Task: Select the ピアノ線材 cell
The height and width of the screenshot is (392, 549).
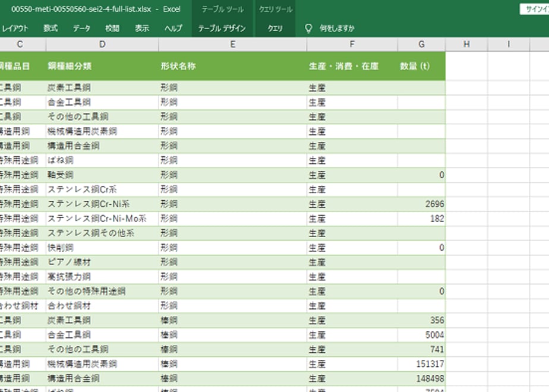Action: [102, 262]
